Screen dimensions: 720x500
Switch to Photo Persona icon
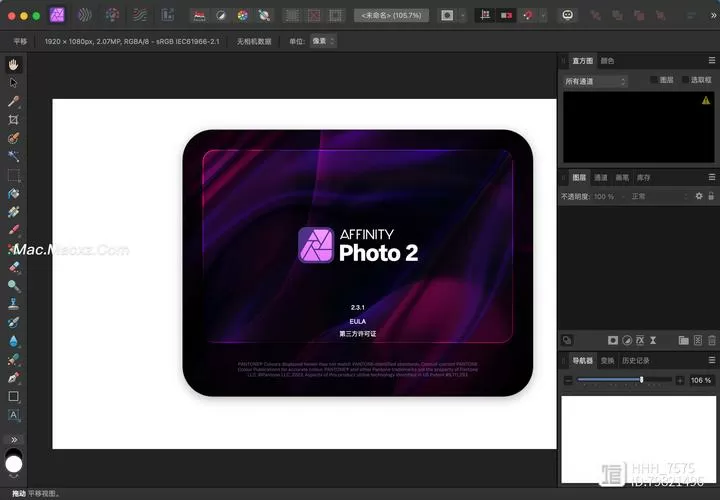(57, 15)
